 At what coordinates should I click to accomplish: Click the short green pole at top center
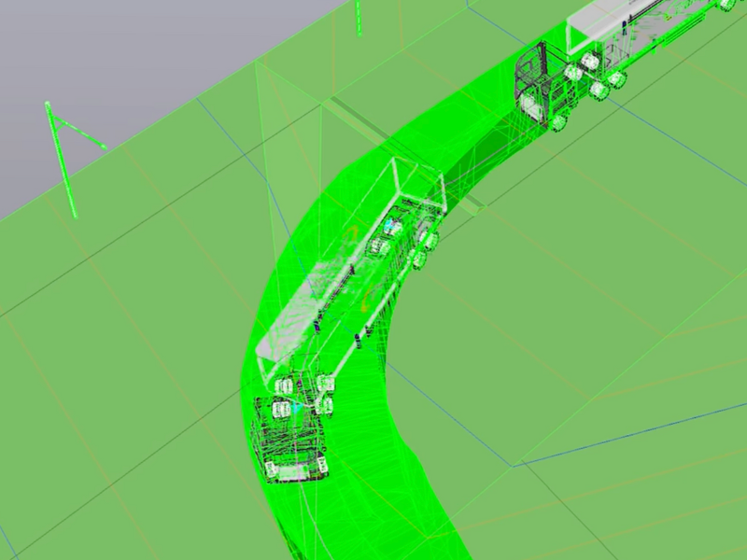coord(357,17)
